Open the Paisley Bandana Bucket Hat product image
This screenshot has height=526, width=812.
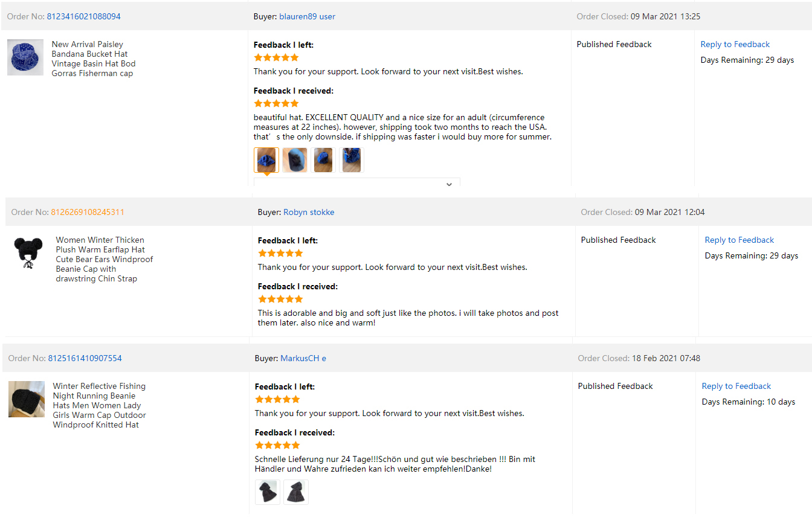pyautogui.click(x=25, y=57)
